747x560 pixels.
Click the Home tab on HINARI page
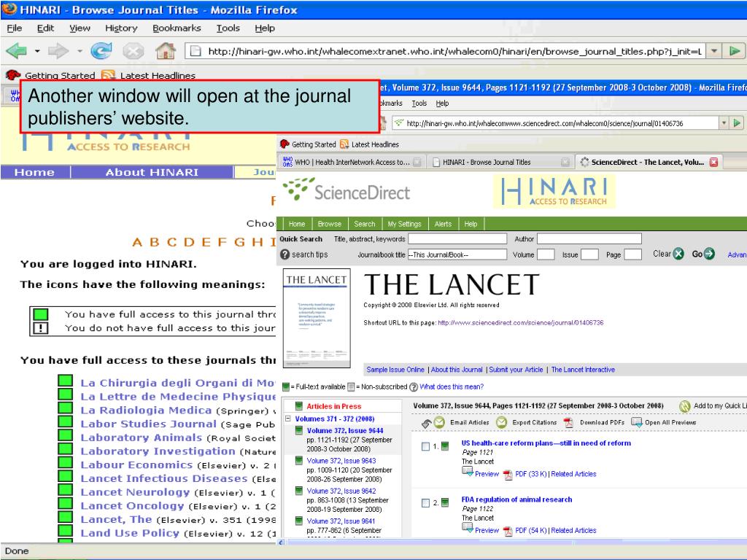point(34,172)
